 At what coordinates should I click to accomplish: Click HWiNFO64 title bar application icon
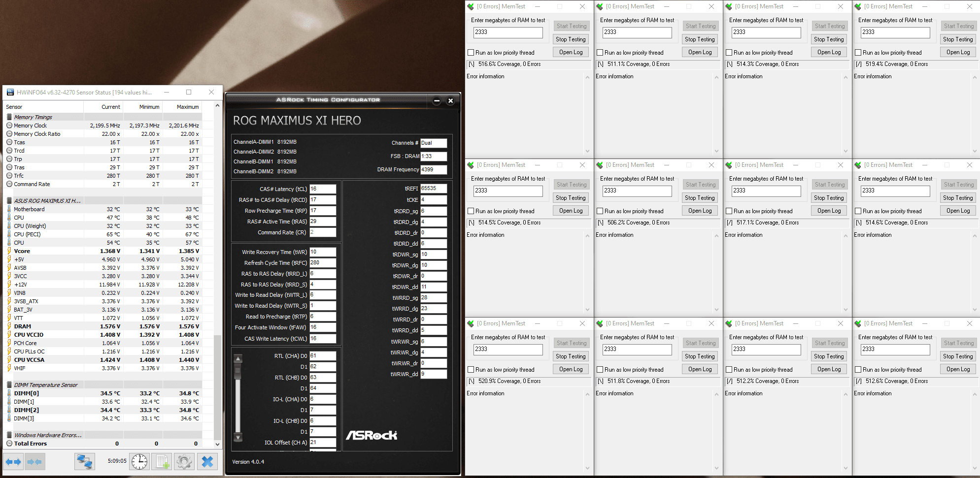[10, 92]
